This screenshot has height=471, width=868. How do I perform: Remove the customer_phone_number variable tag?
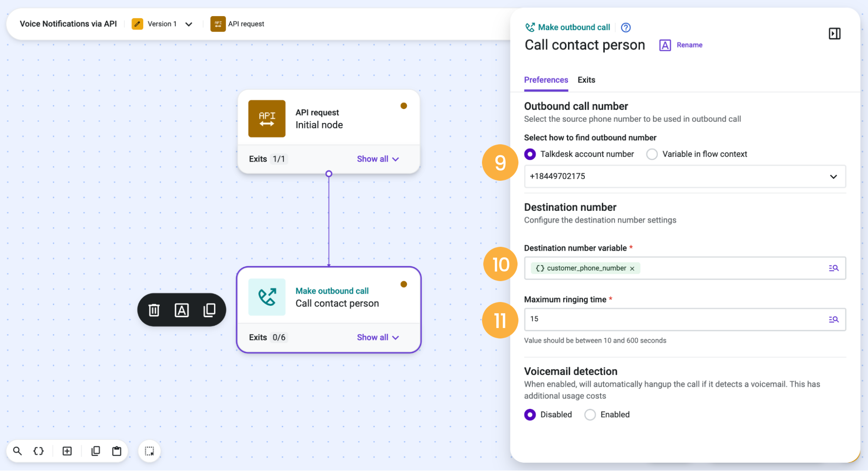[632, 269]
